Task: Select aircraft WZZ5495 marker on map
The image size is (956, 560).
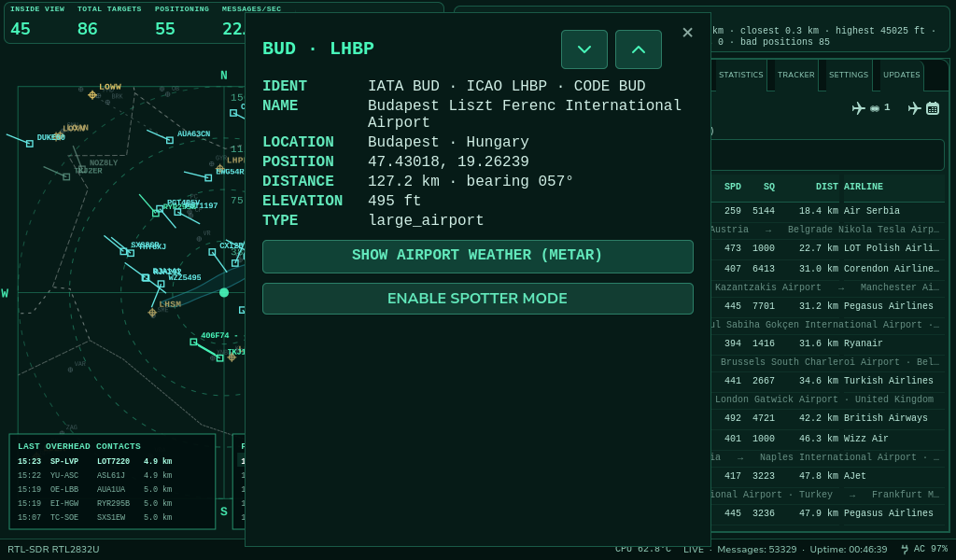Action: pyautogui.click(x=161, y=284)
